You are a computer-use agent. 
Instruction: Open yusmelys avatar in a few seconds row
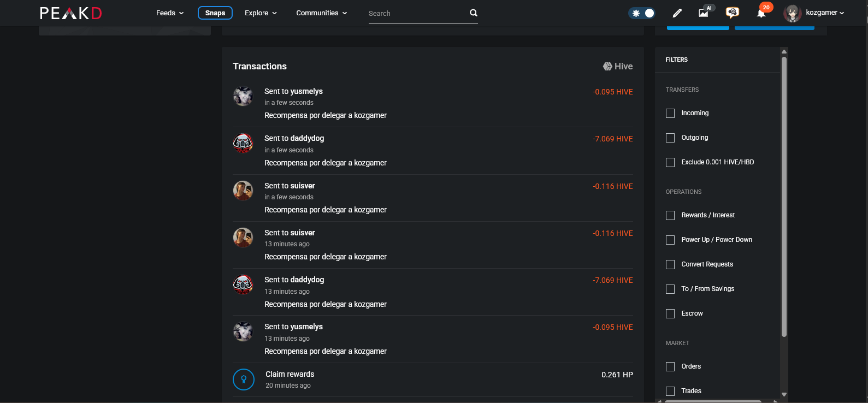coord(243,97)
